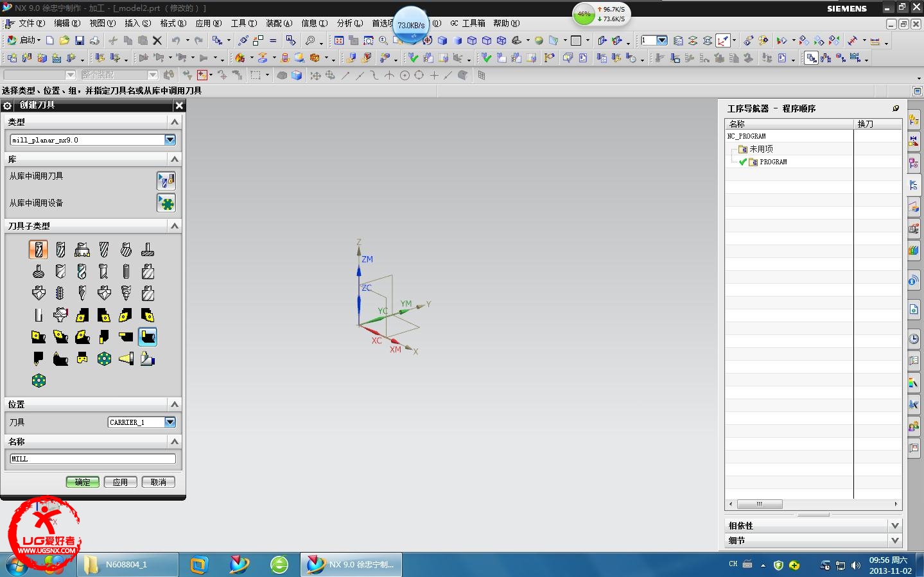Open the tool type mill_planar_nx9.0 dropdown

[170, 140]
